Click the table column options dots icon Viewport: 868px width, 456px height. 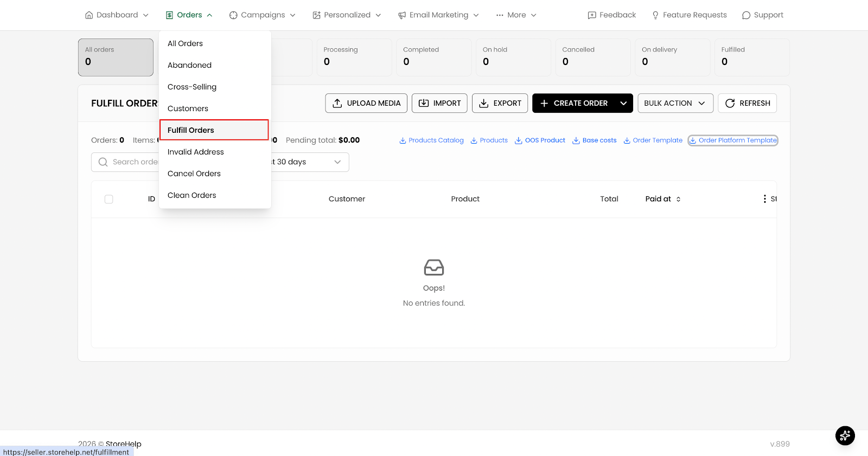tap(764, 199)
